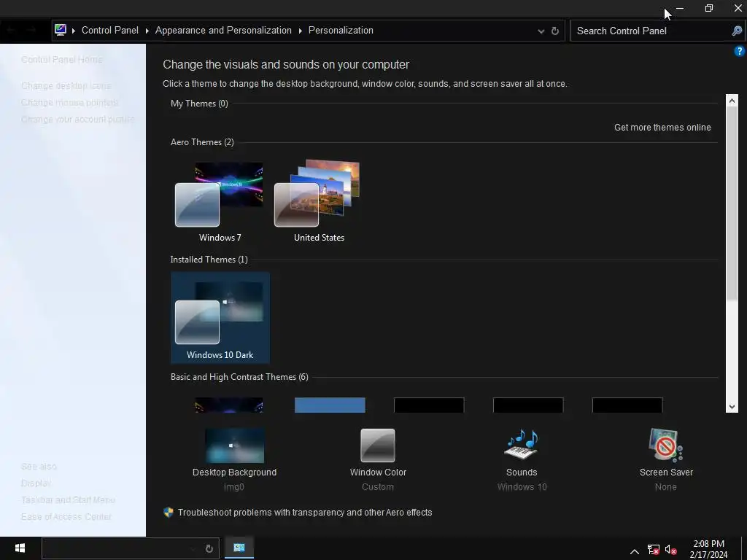Open the Windows Start button

point(20,548)
